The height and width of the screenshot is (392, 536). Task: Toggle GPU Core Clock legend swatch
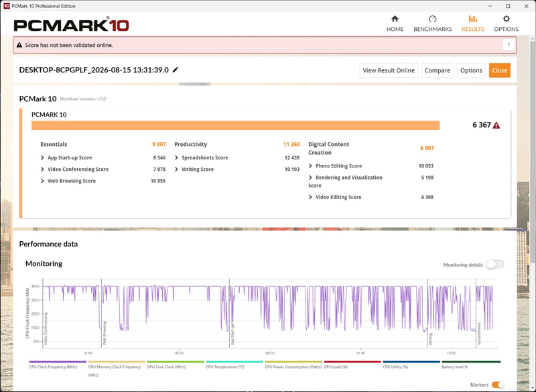176,362
